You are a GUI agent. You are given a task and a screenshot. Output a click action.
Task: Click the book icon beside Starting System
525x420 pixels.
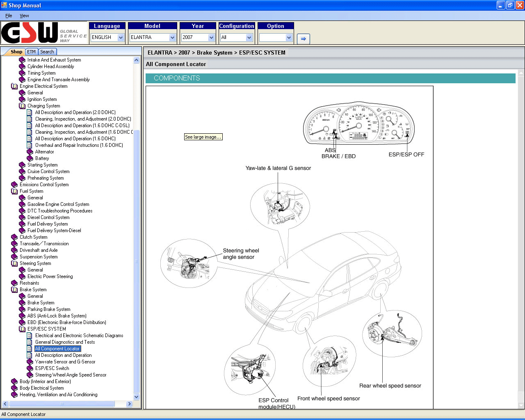pos(22,165)
